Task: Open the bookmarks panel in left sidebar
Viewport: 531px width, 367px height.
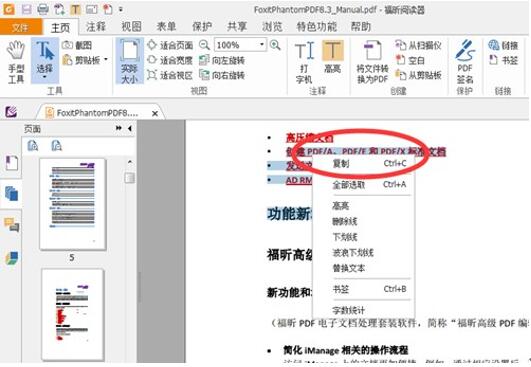Action: (12, 163)
